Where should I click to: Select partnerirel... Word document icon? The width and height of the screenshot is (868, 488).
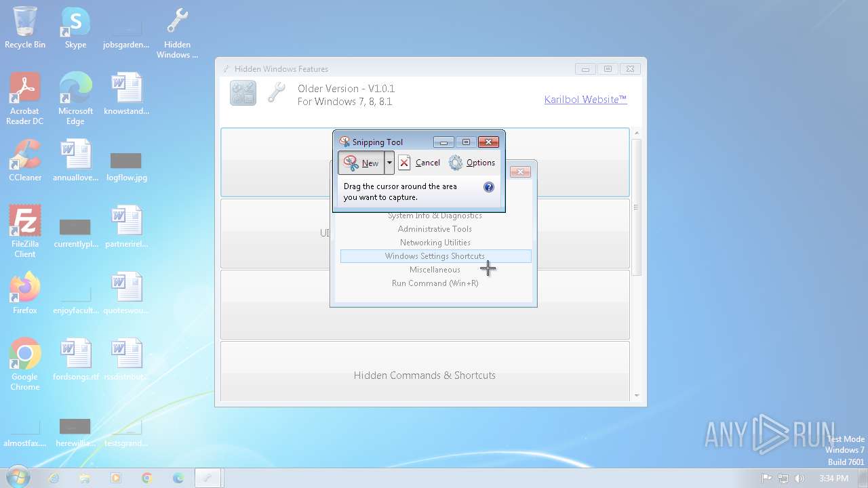pos(126,227)
